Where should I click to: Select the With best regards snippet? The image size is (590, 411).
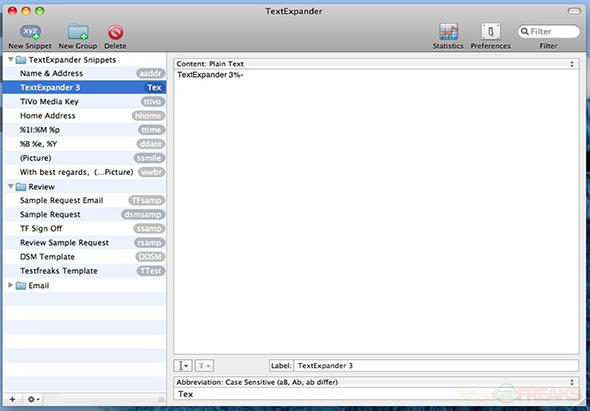(x=84, y=172)
